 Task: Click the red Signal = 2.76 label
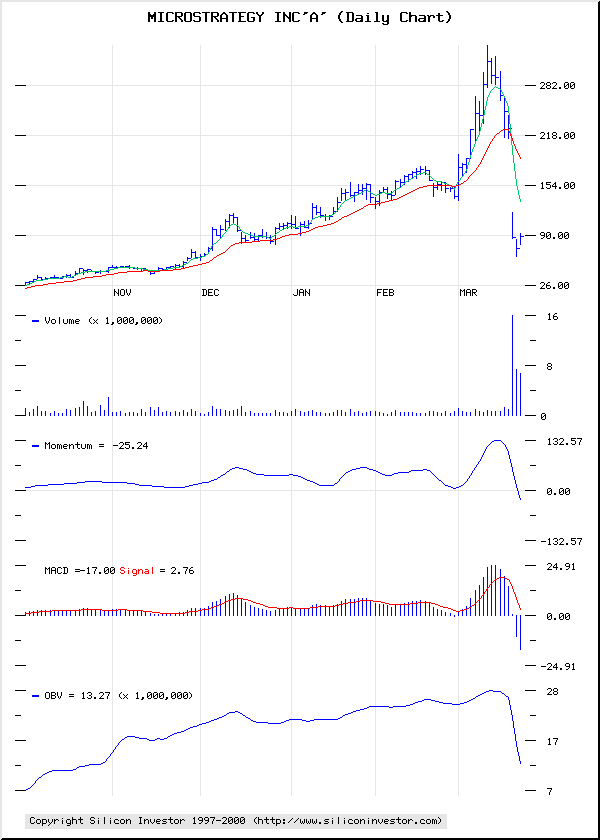[x=156, y=571]
